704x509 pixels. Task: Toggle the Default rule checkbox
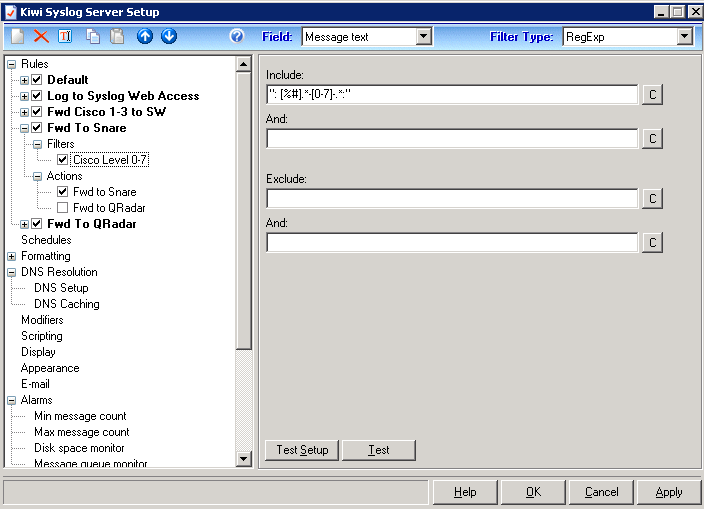point(37,80)
